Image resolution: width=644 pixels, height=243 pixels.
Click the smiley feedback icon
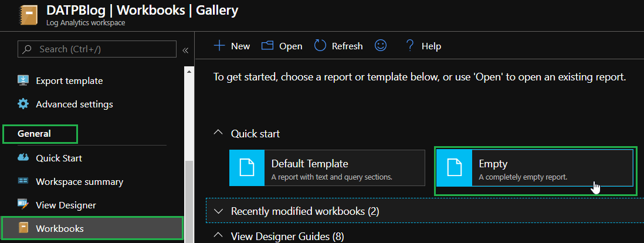[x=381, y=46]
